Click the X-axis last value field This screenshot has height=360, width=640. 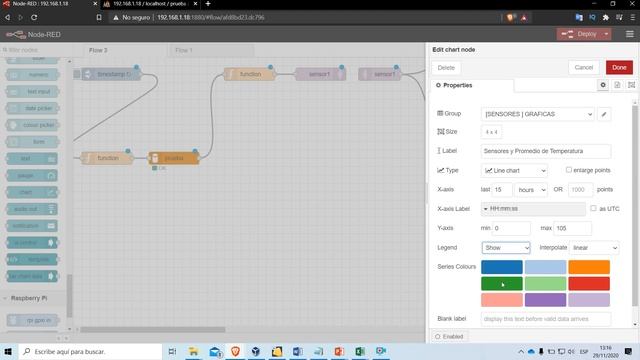point(502,190)
